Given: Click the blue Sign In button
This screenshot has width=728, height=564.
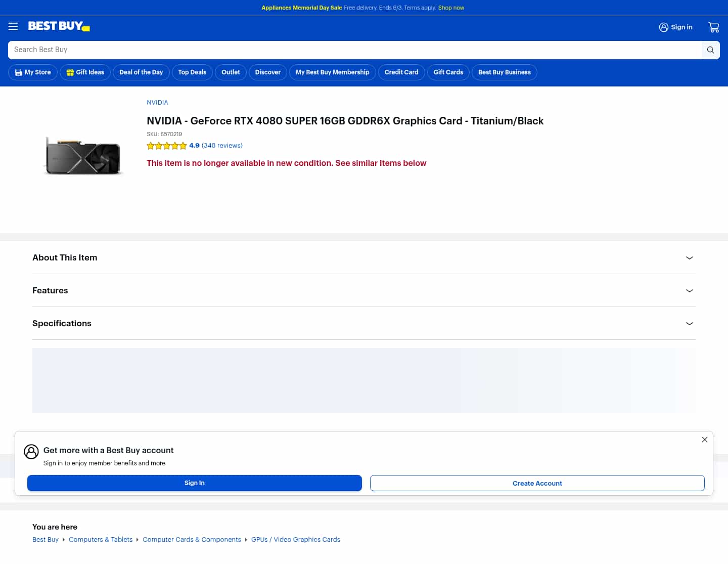Looking at the screenshot, I should tap(195, 483).
